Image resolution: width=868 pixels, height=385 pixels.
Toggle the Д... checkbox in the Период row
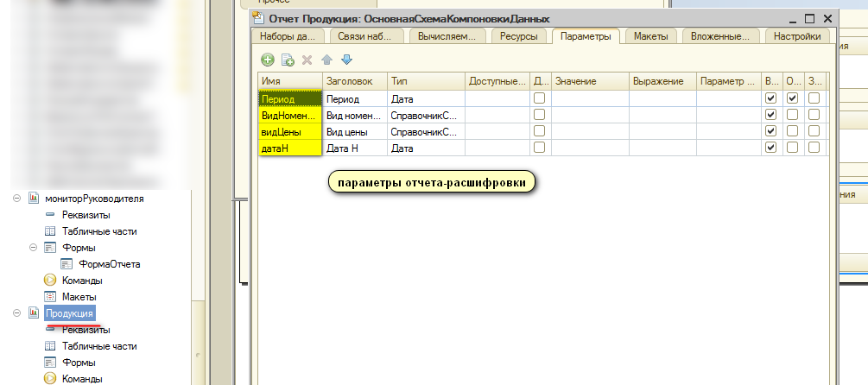coord(539,98)
